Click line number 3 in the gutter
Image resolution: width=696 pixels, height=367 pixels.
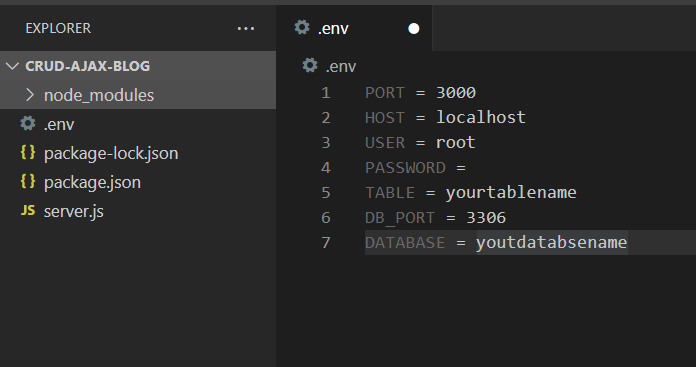pos(326,142)
